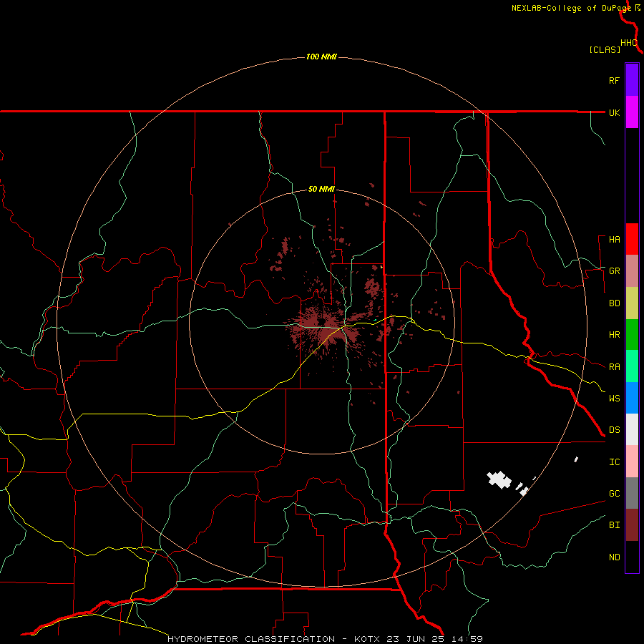Click the 'IC' legend label
644x644 pixels.
pyautogui.click(x=614, y=462)
